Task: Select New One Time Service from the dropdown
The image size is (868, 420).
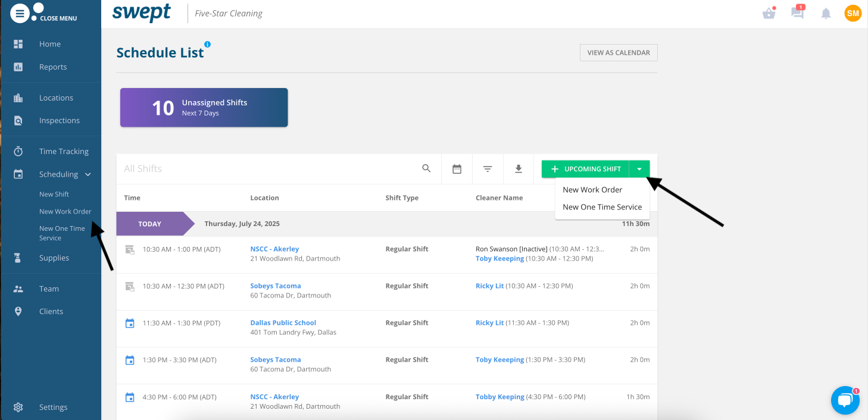Action: pos(602,207)
